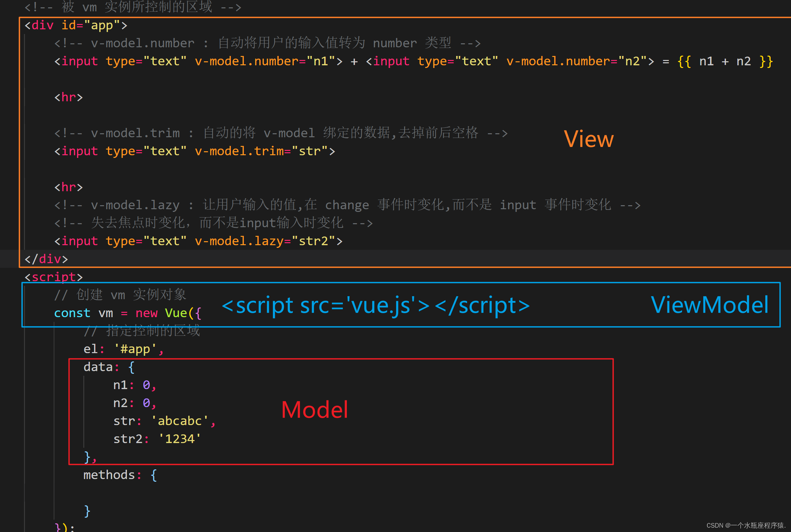This screenshot has width=791, height=532.
Task: Click the v-model.lazy="str2" input line
Action: click(199, 241)
